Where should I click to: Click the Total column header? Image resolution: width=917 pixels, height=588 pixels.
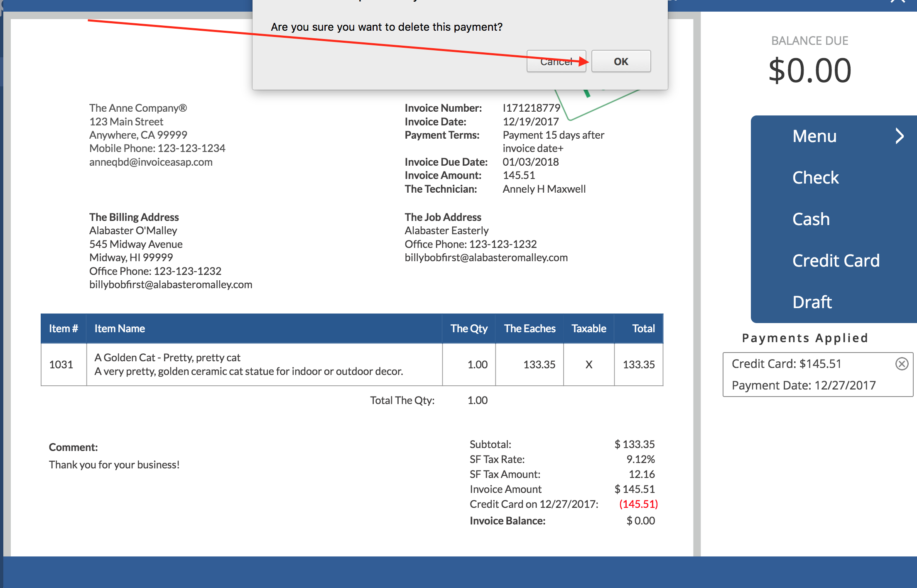click(643, 328)
